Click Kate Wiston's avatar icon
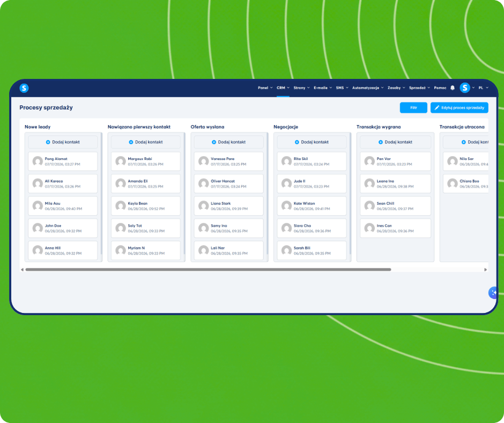Image resolution: width=504 pixels, height=423 pixels. tap(286, 206)
